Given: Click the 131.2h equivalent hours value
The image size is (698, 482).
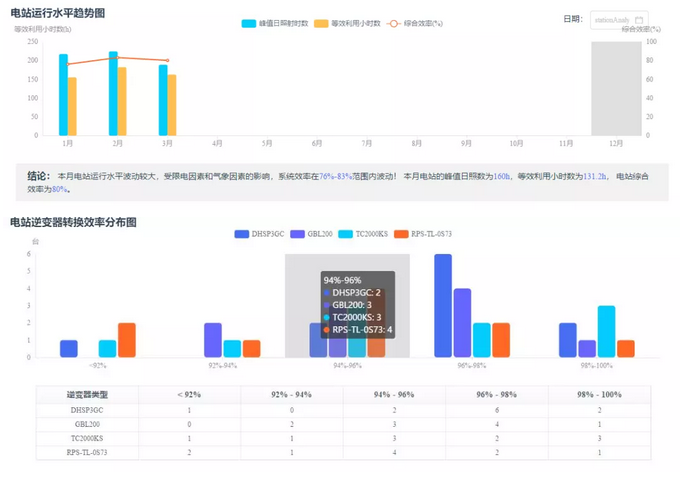Looking at the screenshot, I should [595, 176].
